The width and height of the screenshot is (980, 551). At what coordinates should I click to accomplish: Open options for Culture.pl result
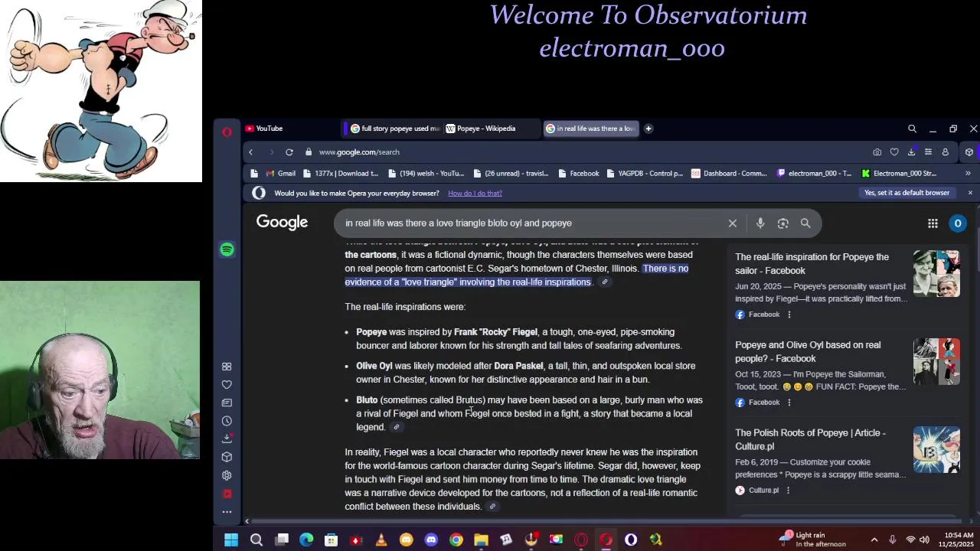tap(788, 491)
